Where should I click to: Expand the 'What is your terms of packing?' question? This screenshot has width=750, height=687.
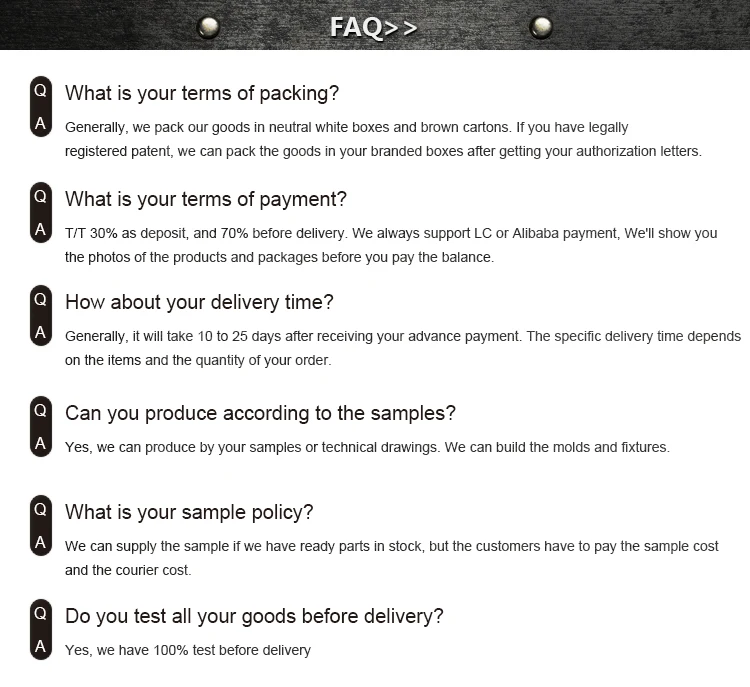[x=202, y=93]
